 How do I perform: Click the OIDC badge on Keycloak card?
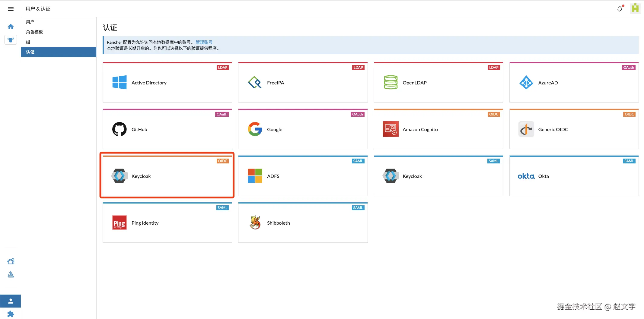(x=223, y=161)
